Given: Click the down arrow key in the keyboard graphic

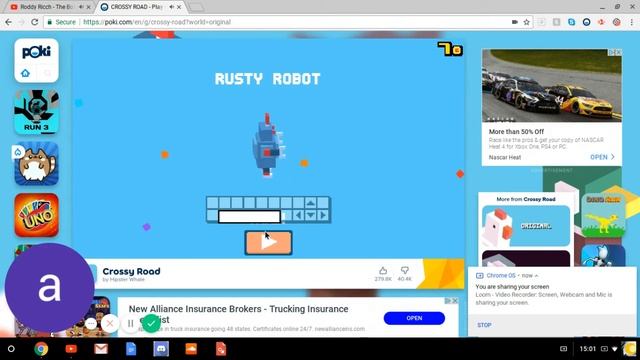Looking at the screenshot, I should [x=311, y=215].
